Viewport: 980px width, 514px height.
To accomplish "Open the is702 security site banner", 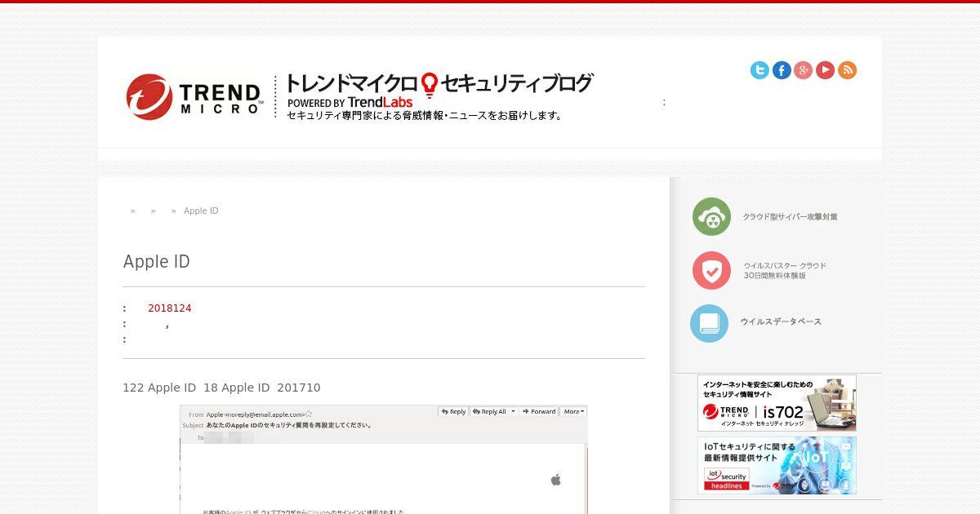I will point(777,403).
